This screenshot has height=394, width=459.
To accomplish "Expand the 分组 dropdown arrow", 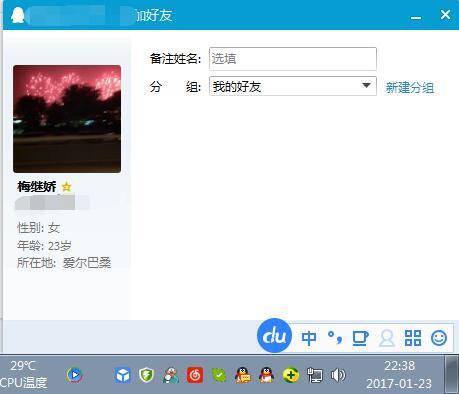I will [366, 86].
